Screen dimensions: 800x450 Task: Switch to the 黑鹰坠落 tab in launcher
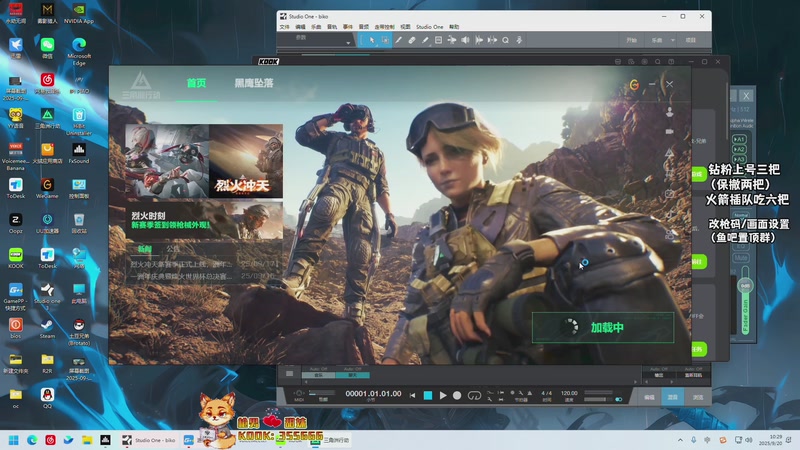click(254, 83)
